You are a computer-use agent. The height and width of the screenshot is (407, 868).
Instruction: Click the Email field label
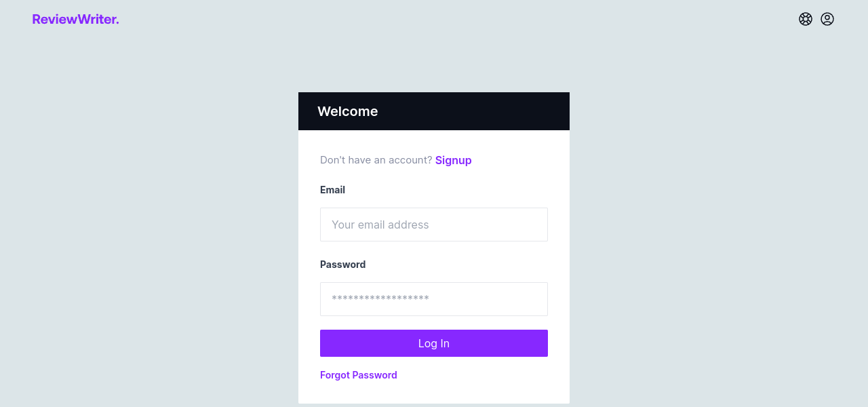point(332,190)
